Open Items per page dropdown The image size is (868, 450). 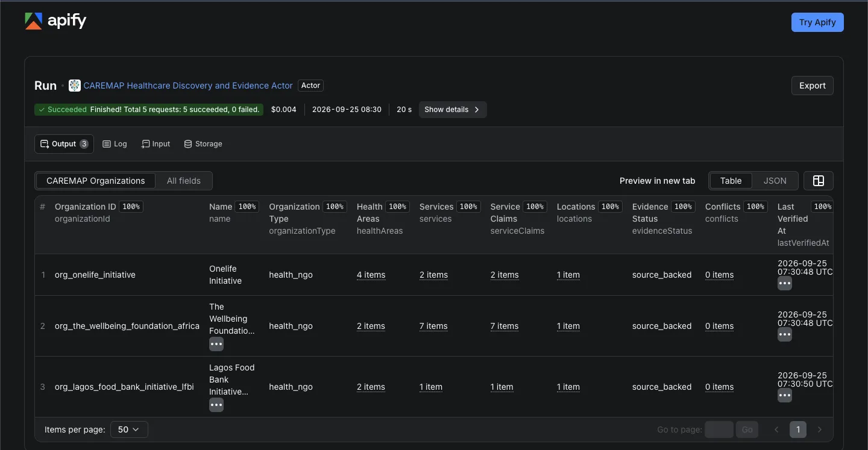[129, 430]
